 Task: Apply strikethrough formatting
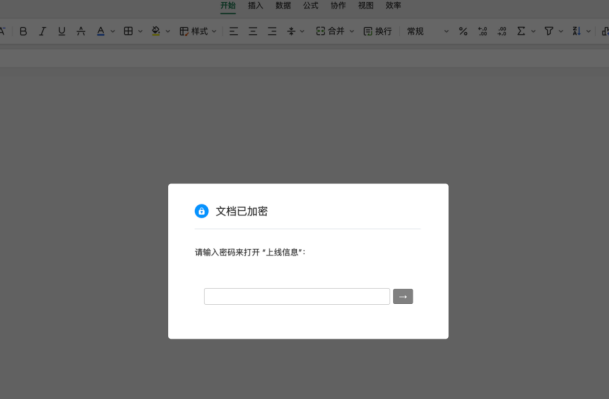tap(81, 32)
